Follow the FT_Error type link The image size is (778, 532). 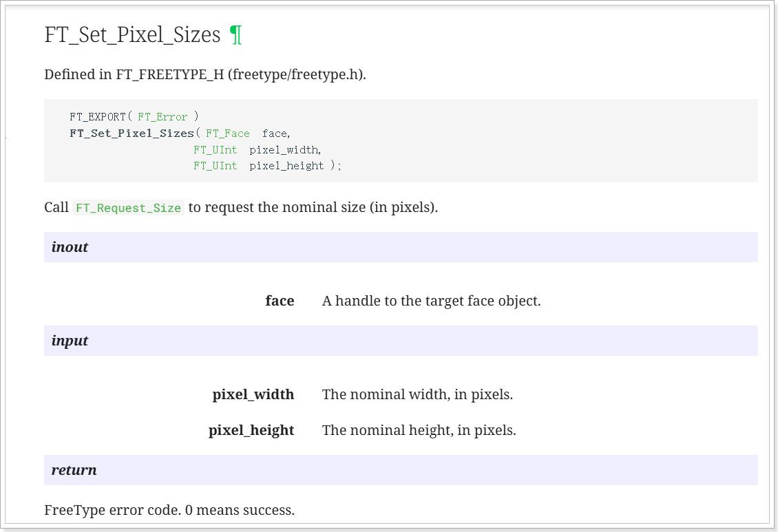[162, 117]
